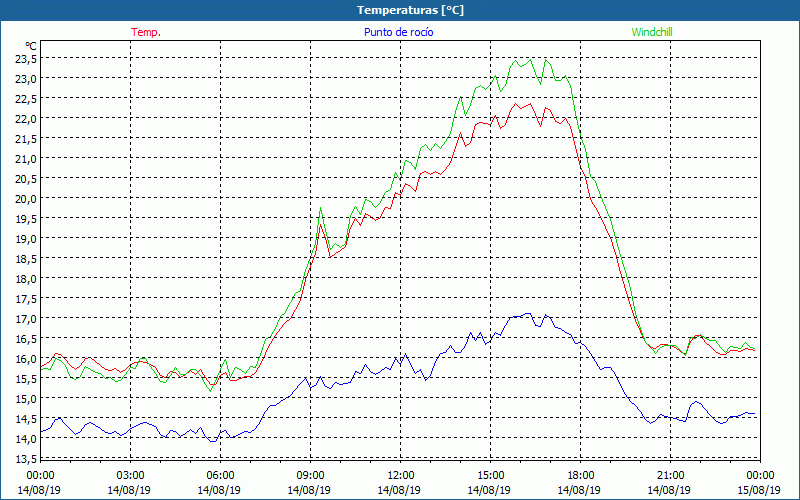Click the 14,0 y-axis value
This screenshot has width=800, height=500.
click(26, 438)
